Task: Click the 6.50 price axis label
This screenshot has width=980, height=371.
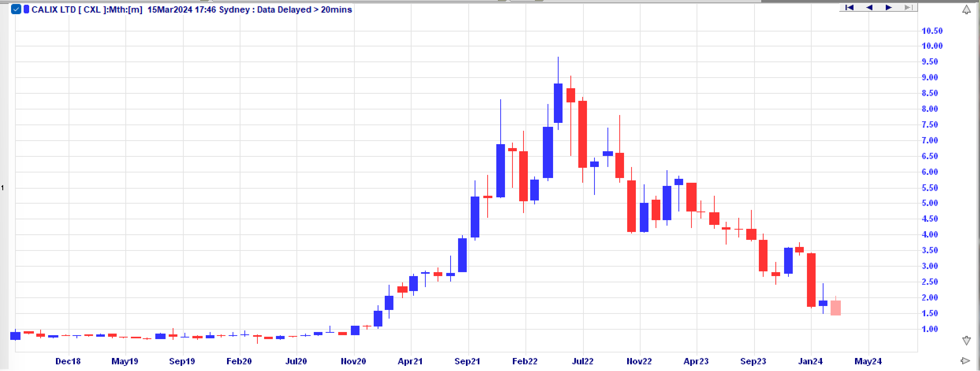Action: tap(930, 156)
